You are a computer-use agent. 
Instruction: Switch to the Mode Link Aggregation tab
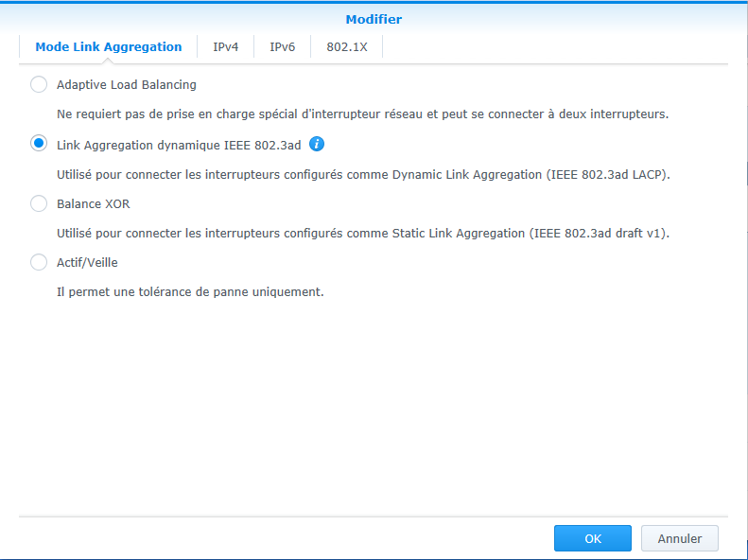click(x=109, y=46)
